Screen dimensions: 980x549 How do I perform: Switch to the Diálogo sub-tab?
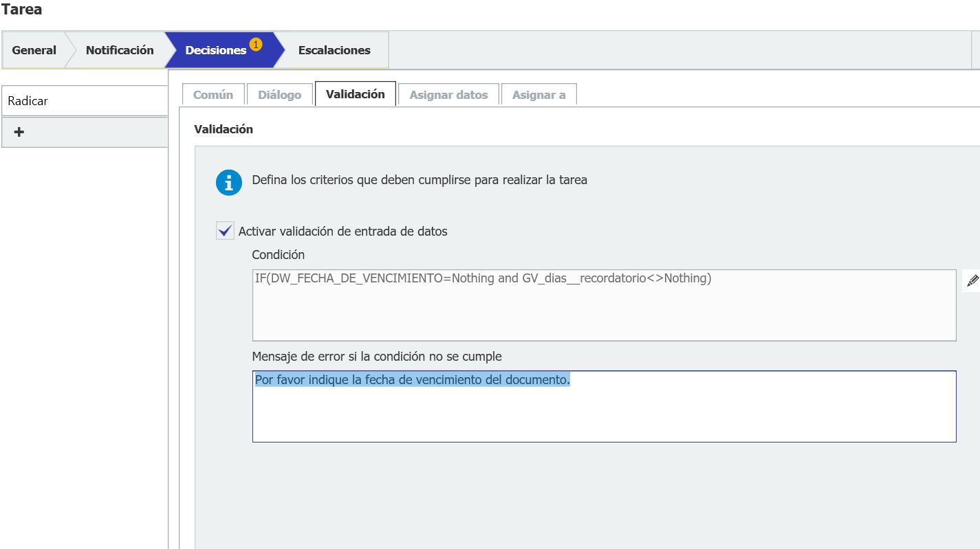pos(279,95)
